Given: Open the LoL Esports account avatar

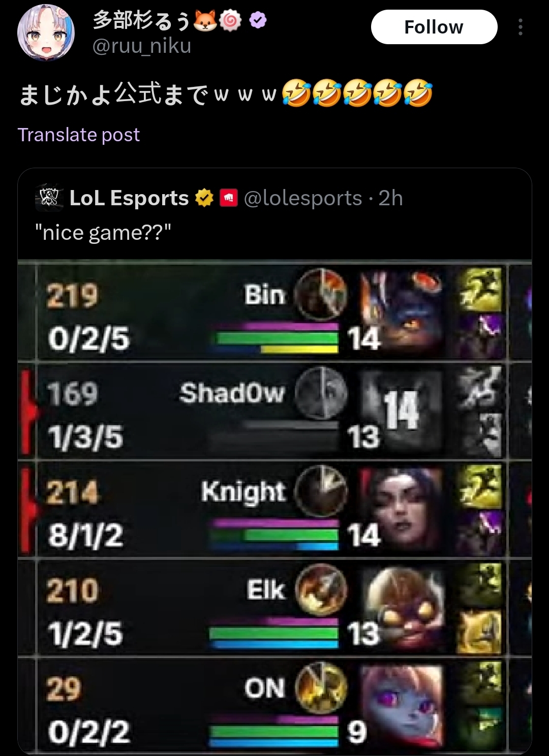Looking at the screenshot, I should tap(49, 198).
